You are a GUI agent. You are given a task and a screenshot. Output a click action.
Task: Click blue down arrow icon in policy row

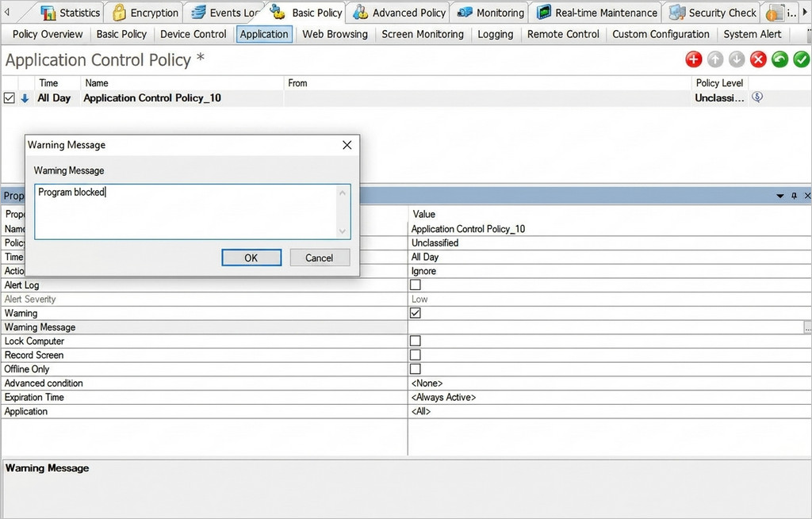pos(25,98)
